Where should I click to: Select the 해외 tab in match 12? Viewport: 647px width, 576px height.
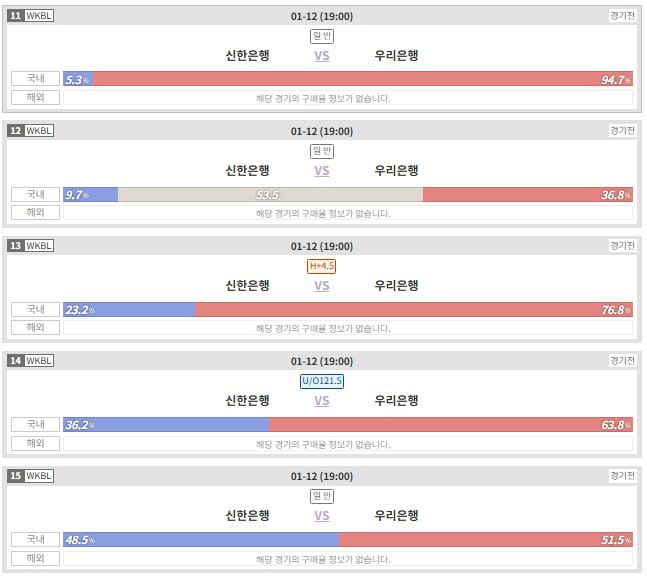pyautogui.click(x=36, y=213)
